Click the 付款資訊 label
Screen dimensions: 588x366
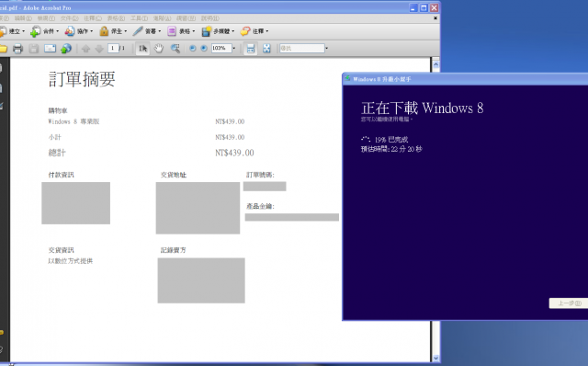[62, 175]
